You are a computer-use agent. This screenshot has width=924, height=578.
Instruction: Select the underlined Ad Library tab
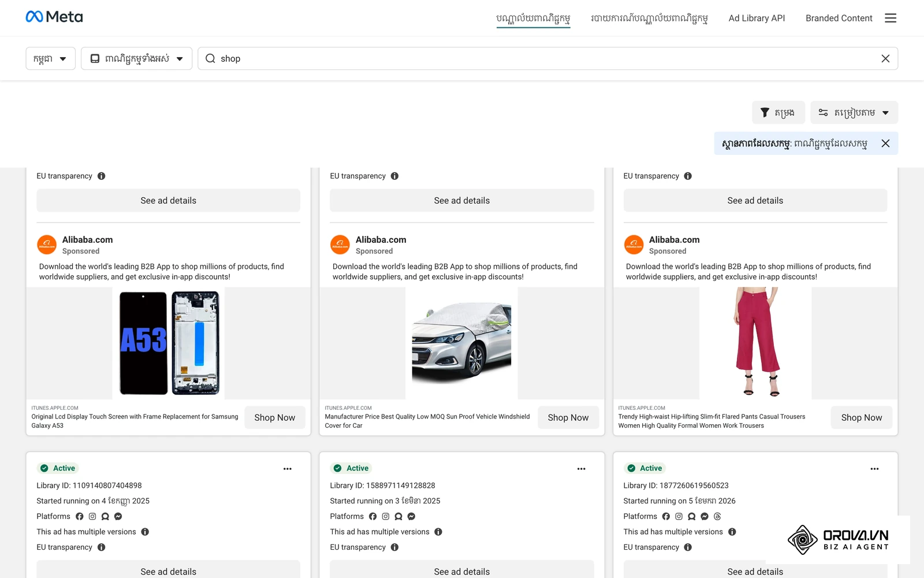[533, 18]
